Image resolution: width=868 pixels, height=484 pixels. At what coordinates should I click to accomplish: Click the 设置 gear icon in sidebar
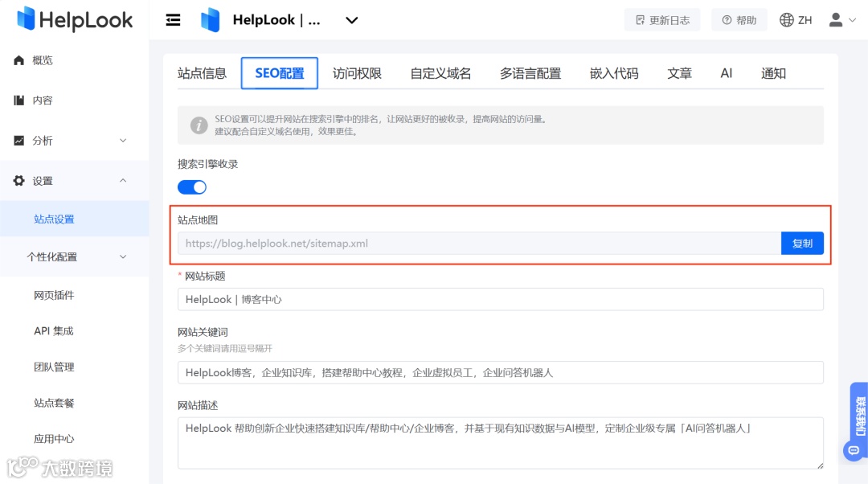coord(18,180)
